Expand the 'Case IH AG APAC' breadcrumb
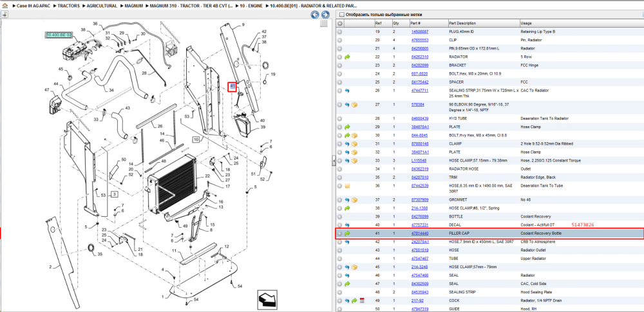 tap(32, 6)
